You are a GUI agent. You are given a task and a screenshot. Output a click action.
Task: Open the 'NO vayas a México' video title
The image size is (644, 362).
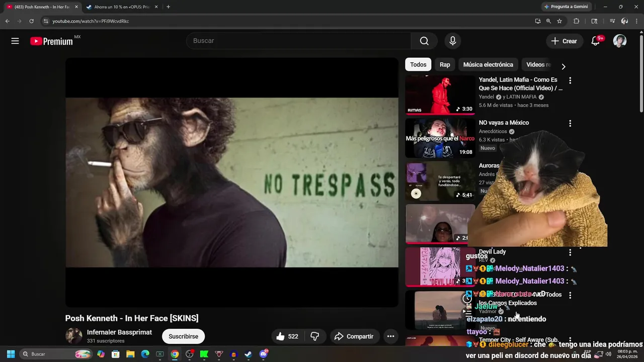[x=504, y=123]
